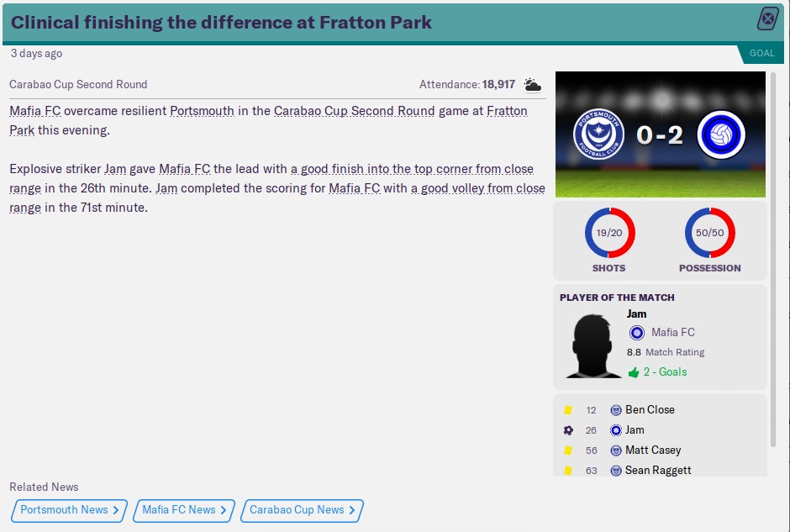This screenshot has width=790, height=532.
Task: Click Ben Close's yellow card icon
Action: click(568, 410)
